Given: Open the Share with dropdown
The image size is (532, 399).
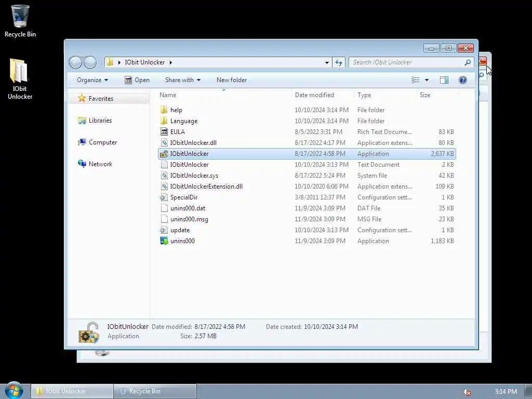Looking at the screenshot, I should (182, 80).
